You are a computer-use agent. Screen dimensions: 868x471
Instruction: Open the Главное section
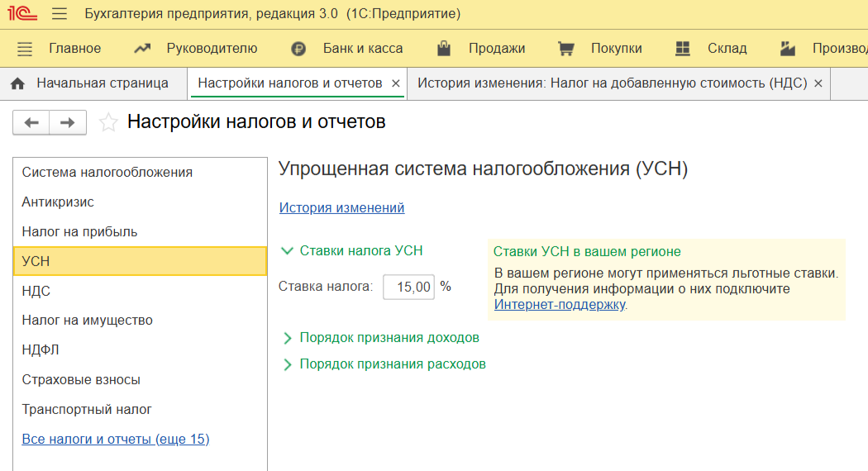(60, 49)
